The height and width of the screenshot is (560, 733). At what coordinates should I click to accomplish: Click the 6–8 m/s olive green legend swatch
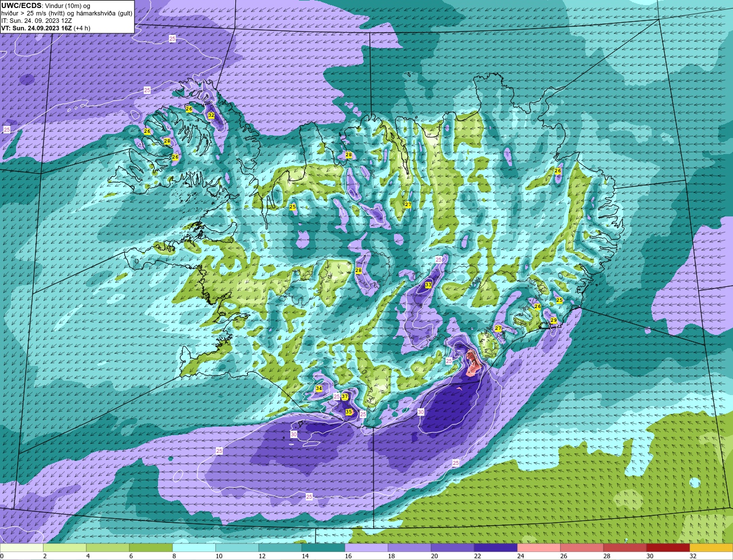point(151,547)
